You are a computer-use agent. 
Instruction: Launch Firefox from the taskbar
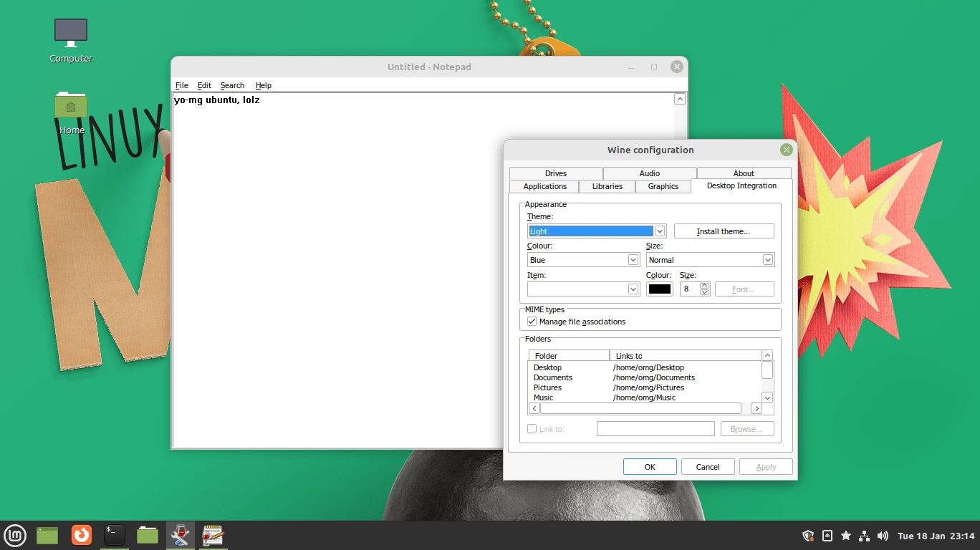(82, 535)
